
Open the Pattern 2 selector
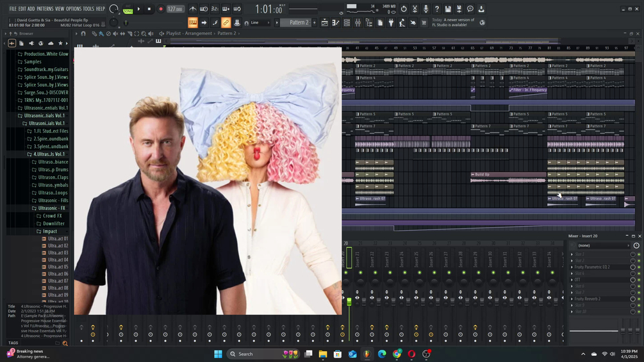point(295,22)
